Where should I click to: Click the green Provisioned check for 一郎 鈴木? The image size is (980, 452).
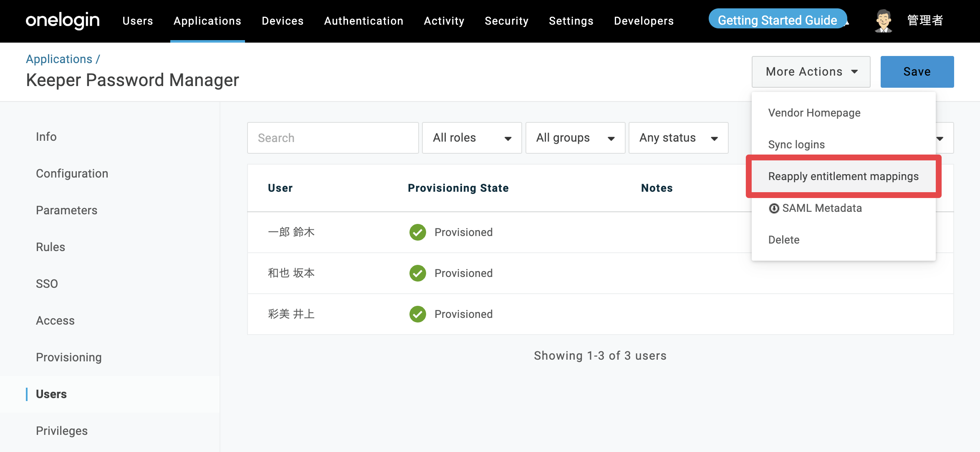(417, 232)
